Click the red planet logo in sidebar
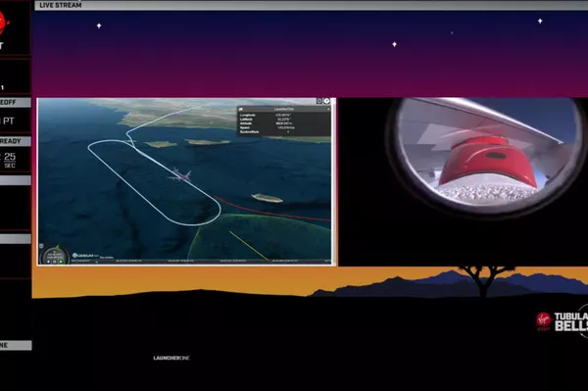Screen dimensions: 588x391 (4, 23)
